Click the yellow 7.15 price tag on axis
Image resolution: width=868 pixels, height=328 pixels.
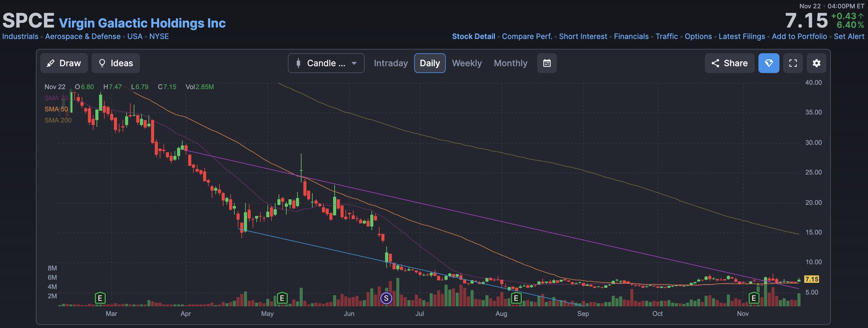(811, 279)
